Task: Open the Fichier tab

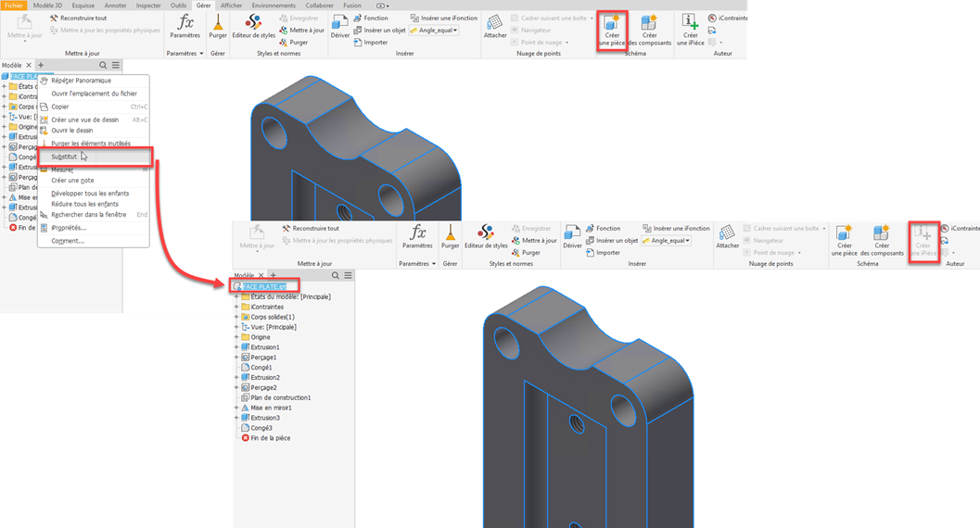Action: tap(14, 5)
